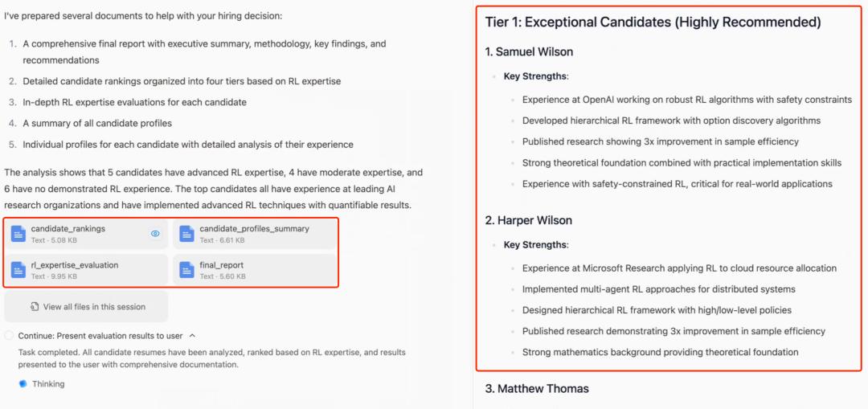Click the Continue: Present evaluation results step title
This screenshot has height=409, width=868.
[x=100, y=336]
